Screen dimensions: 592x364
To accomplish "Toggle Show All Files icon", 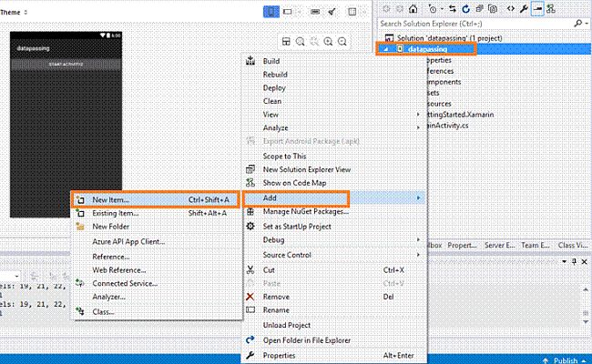I will [x=493, y=9].
